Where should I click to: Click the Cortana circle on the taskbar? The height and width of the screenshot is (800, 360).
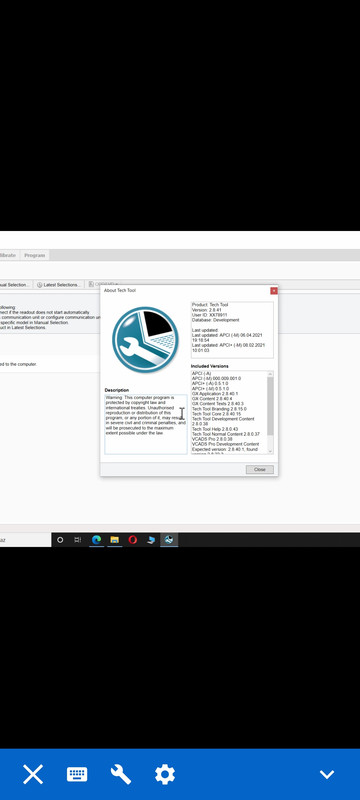pos(60,539)
